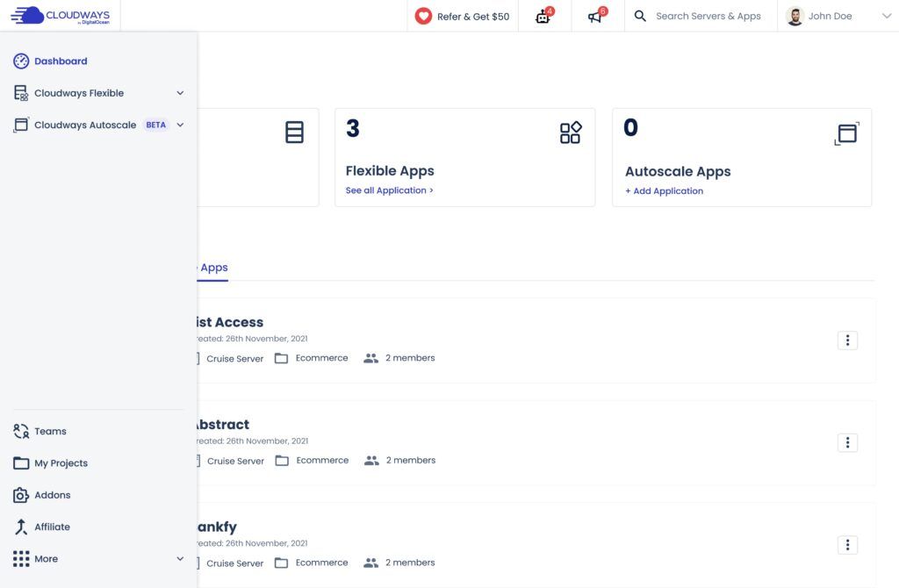Image resolution: width=899 pixels, height=588 pixels.
Task: Expand the More menu chevron
Action: (180, 559)
